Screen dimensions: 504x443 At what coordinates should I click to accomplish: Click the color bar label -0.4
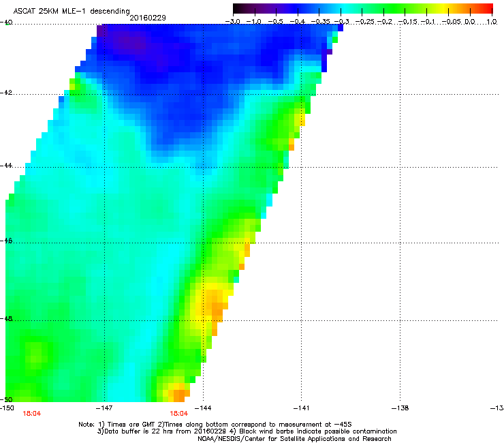(x=297, y=22)
